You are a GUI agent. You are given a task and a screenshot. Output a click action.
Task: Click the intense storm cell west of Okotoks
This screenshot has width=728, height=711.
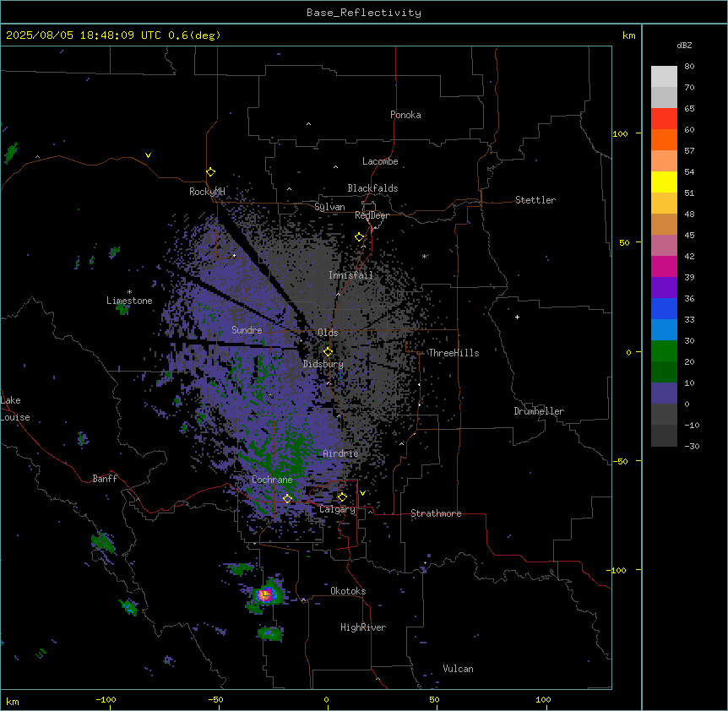click(x=265, y=594)
